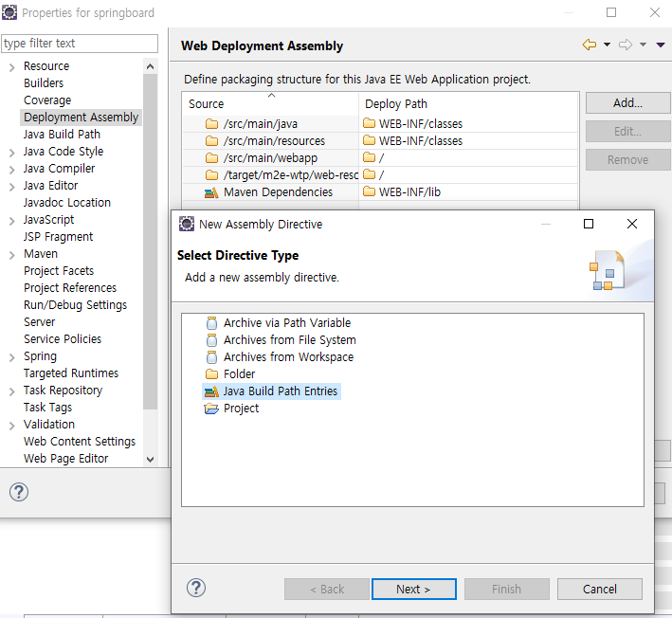Select the Archives from File System directive
Viewport: 672px width, 618px height.
(x=290, y=340)
